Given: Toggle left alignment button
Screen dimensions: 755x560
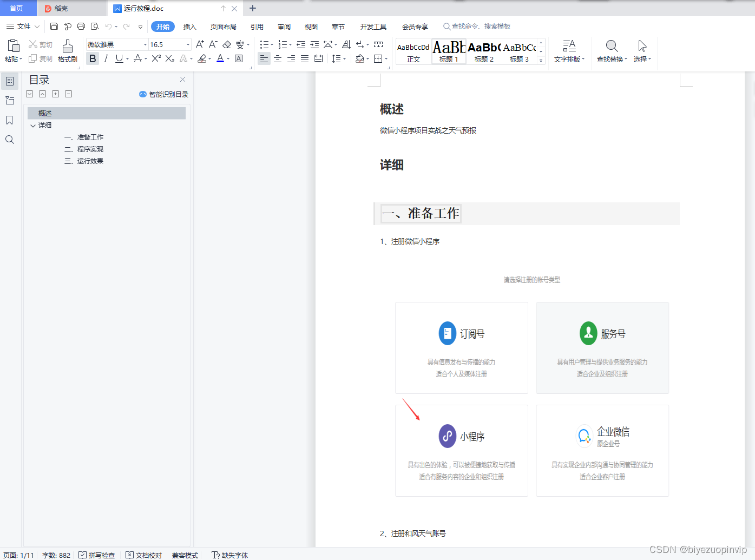Looking at the screenshot, I should coord(264,58).
